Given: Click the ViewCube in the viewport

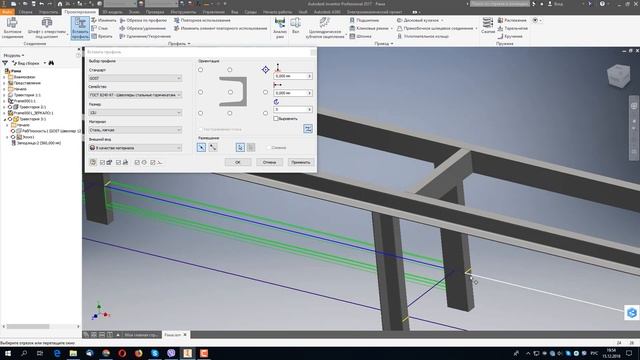Looking at the screenshot, I should tap(618, 76).
